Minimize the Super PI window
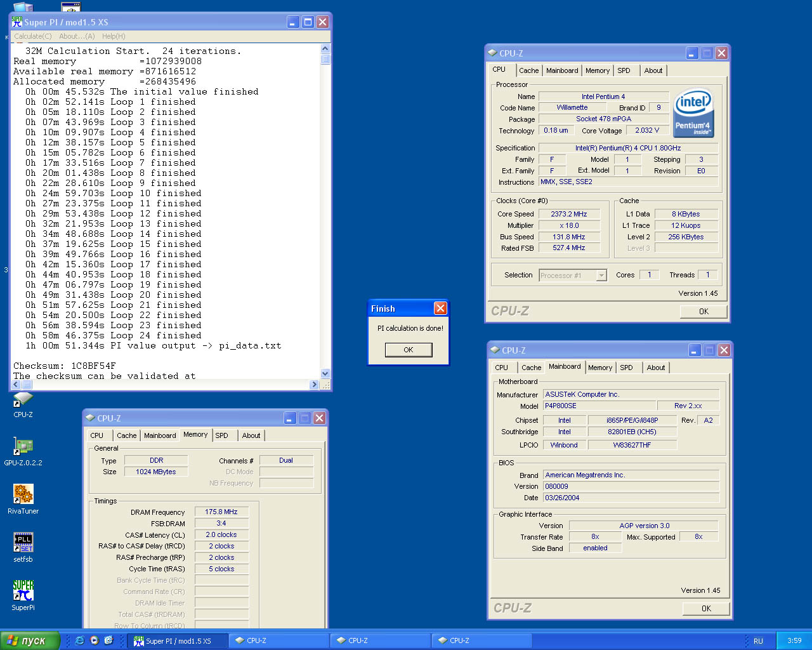Viewport: 812px width, 650px height. tap(293, 22)
